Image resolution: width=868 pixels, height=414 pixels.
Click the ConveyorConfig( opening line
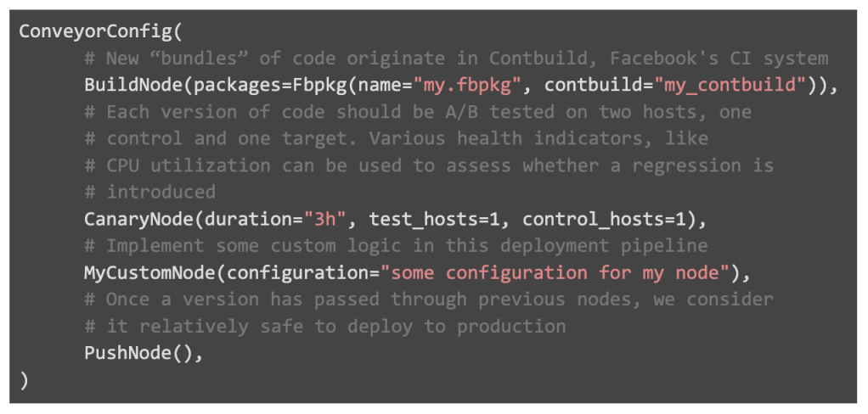pos(100,31)
